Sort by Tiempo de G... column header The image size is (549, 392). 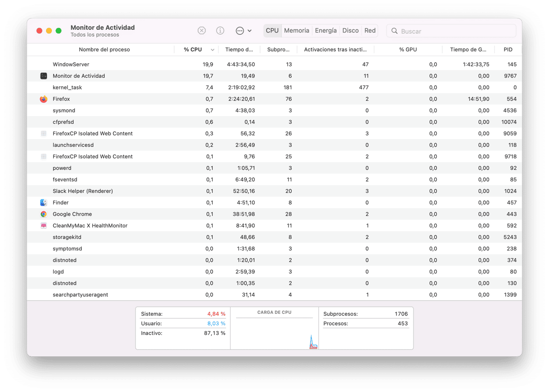coord(468,50)
